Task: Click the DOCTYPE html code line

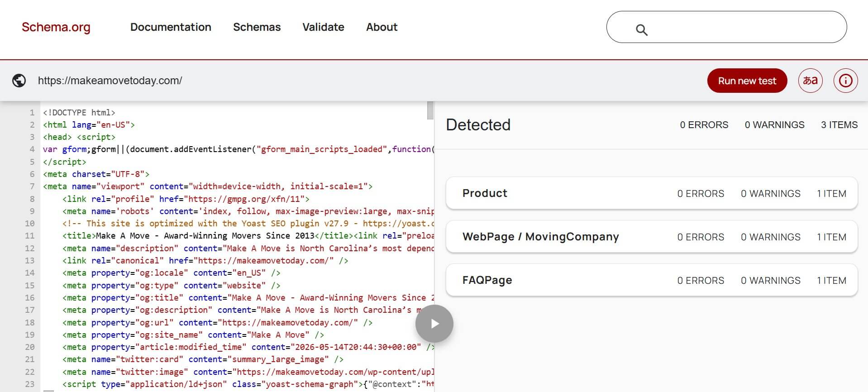Action: [79, 112]
